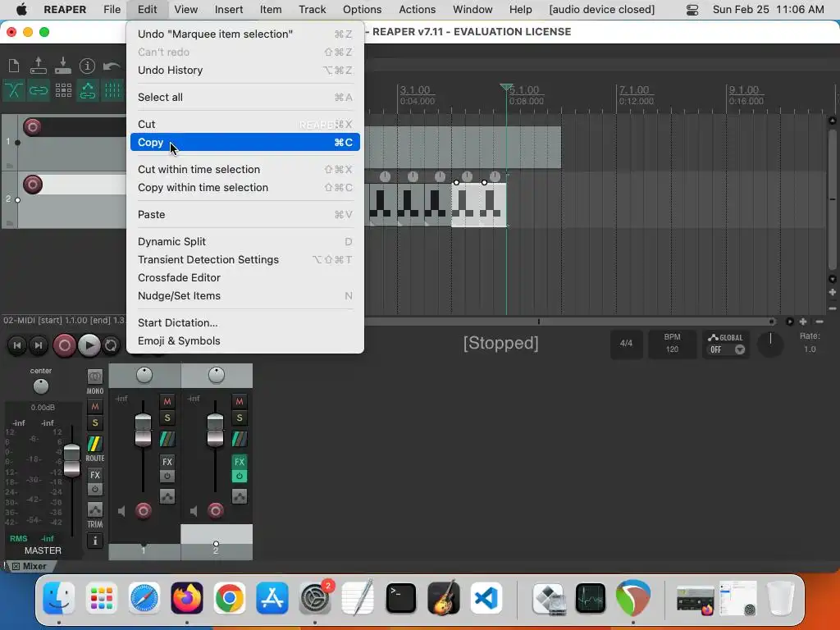Image resolution: width=840 pixels, height=630 pixels.
Task: Click the New project toolbar icon
Action: pos(14,66)
